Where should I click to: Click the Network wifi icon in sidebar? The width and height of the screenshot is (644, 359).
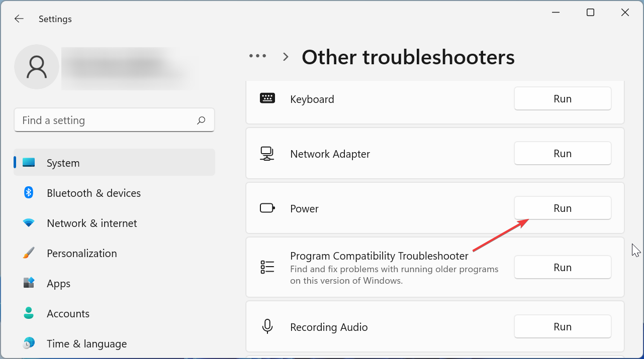pos(29,223)
